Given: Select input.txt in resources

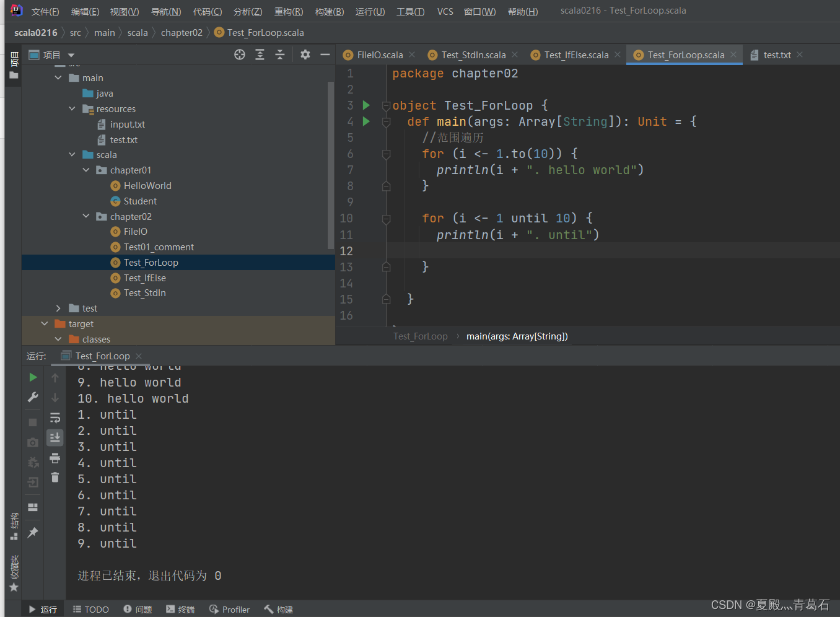Looking at the screenshot, I should point(128,124).
